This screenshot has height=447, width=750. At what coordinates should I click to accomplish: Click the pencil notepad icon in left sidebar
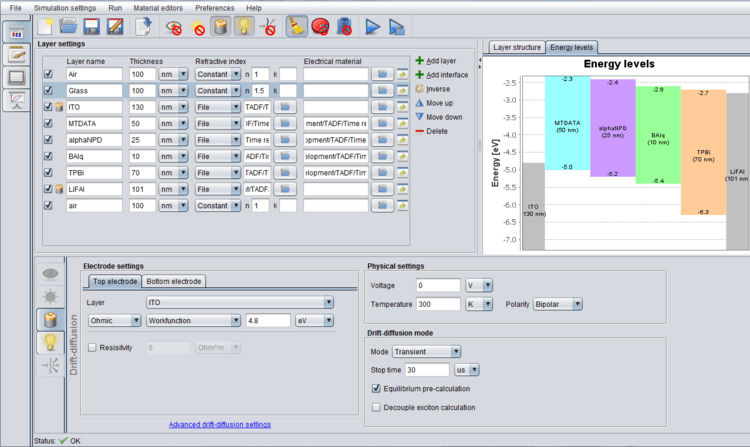point(17,55)
